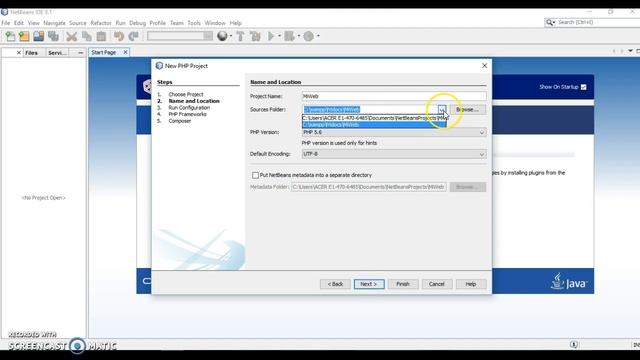
Task: Click the Paste clipboard icon
Action: [x=101, y=36]
